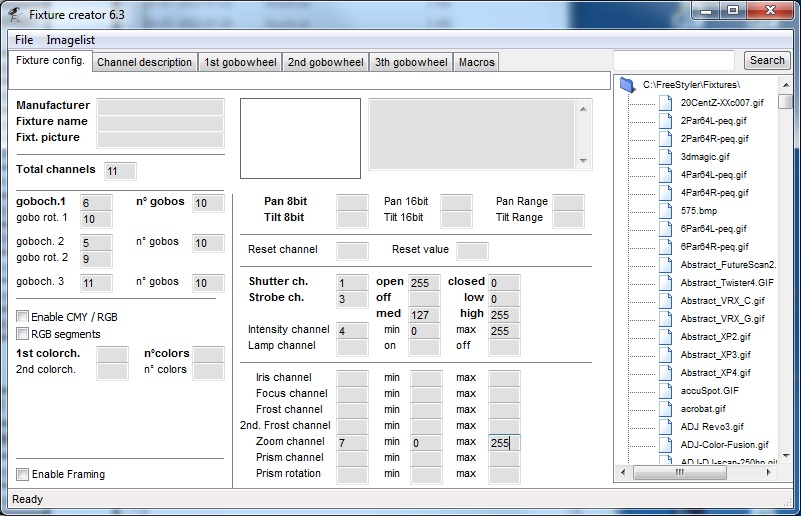801x516 pixels.
Task: Select ADJ-Color-Fusion.gif file icon
Action: (667, 445)
